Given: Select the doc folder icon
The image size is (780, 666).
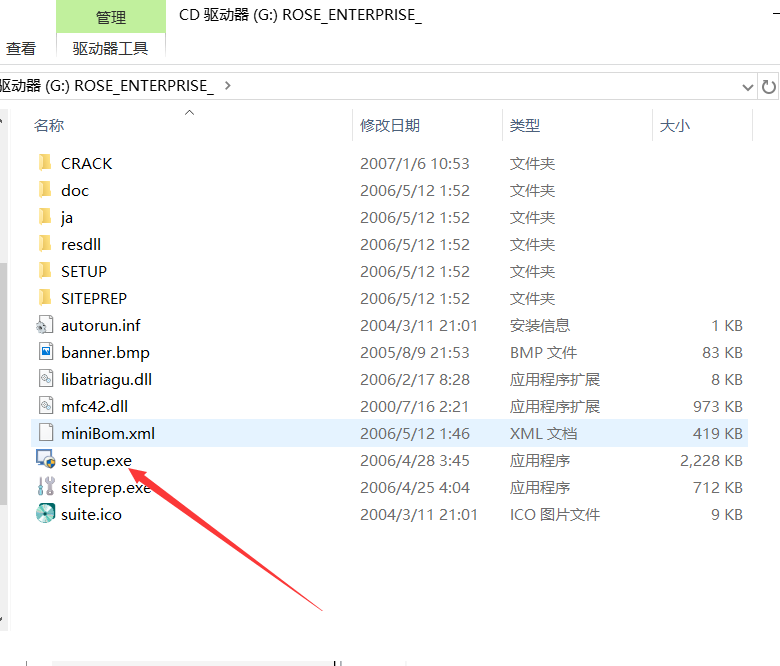Looking at the screenshot, I should [45, 190].
